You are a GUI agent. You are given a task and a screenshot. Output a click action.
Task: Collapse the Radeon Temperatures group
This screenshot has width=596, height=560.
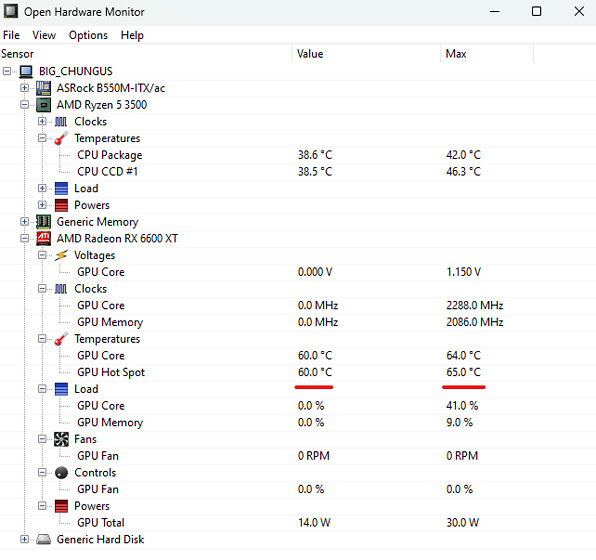pyautogui.click(x=42, y=339)
